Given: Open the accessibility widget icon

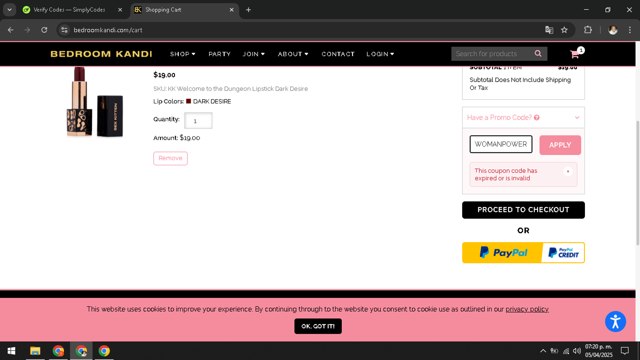Looking at the screenshot, I should point(615,321).
